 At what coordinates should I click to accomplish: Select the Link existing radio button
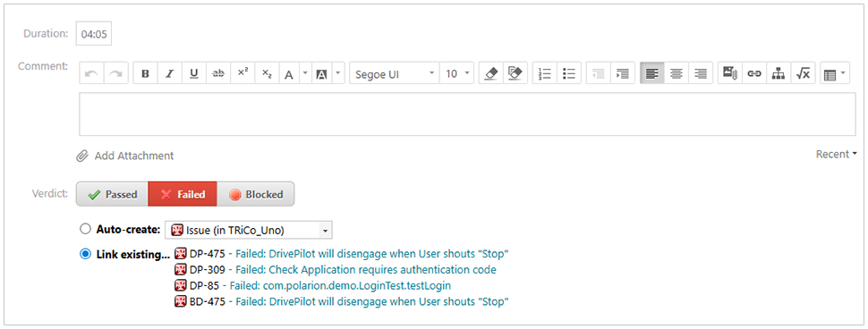tap(85, 255)
